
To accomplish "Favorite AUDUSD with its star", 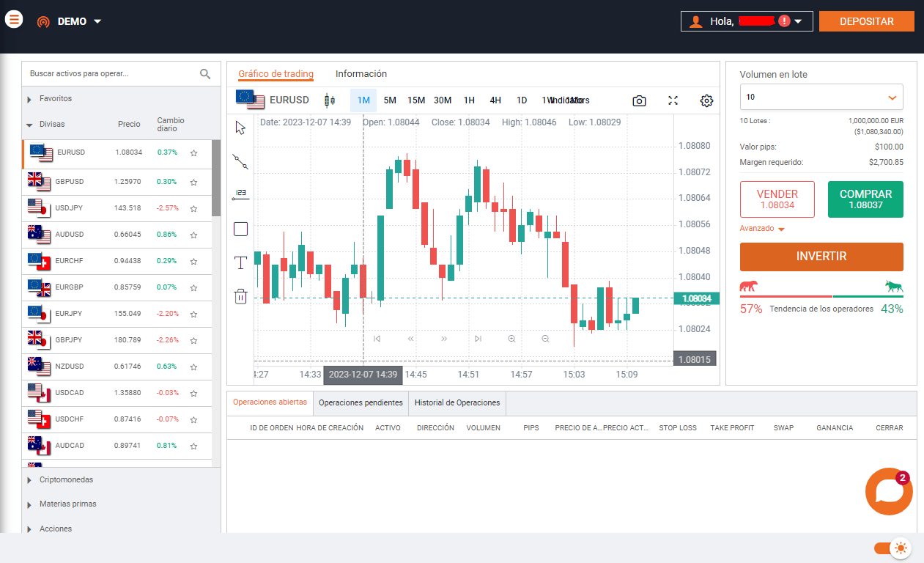I will click(193, 235).
